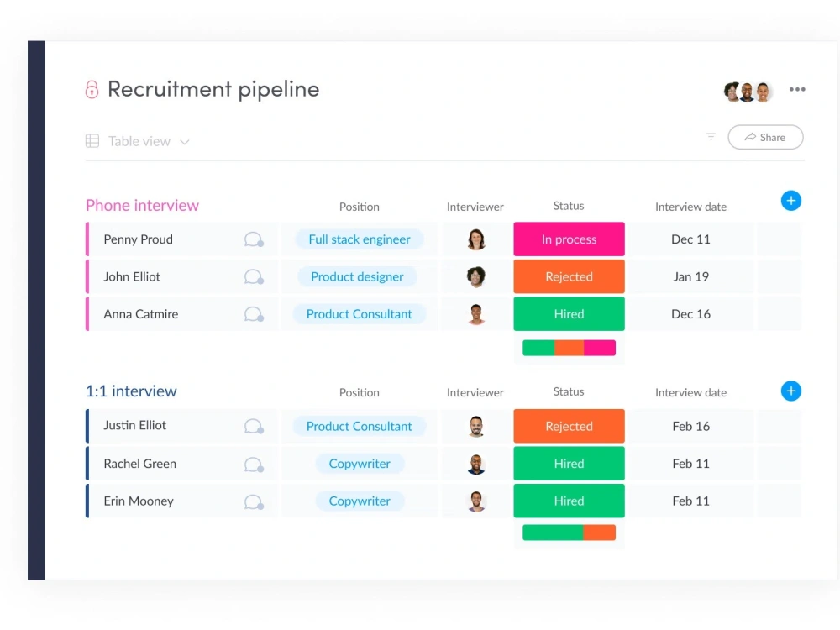Screen dimensions: 840x630
Task: Change Anna Catmire's Hired status
Action: pos(569,314)
